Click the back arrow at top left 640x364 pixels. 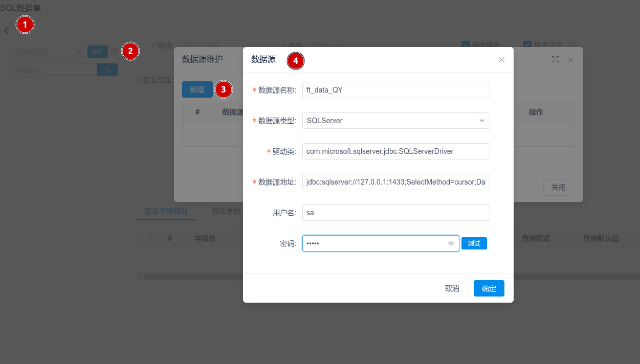[x=7, y=30]
